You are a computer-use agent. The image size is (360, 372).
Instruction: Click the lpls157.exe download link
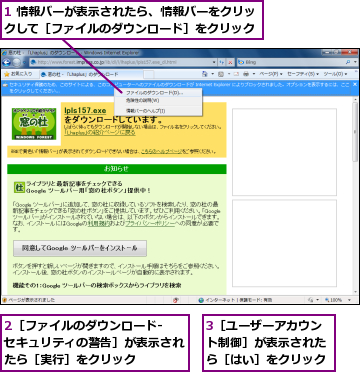pos(85,111)
